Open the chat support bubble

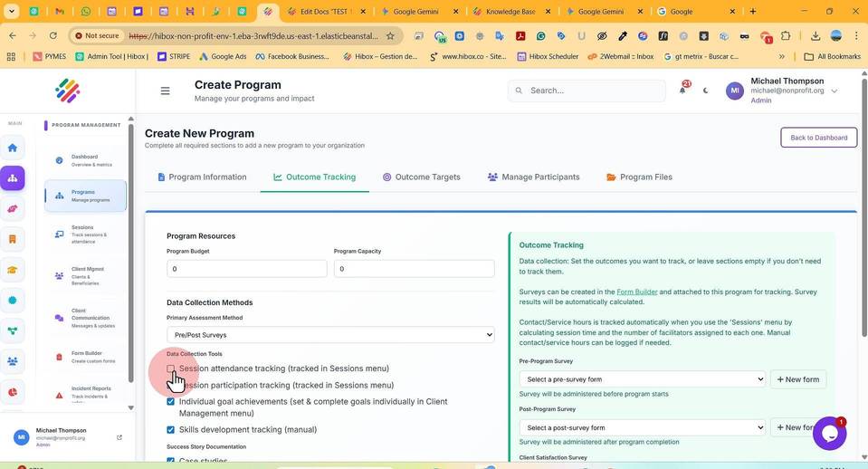coord(829,434)
